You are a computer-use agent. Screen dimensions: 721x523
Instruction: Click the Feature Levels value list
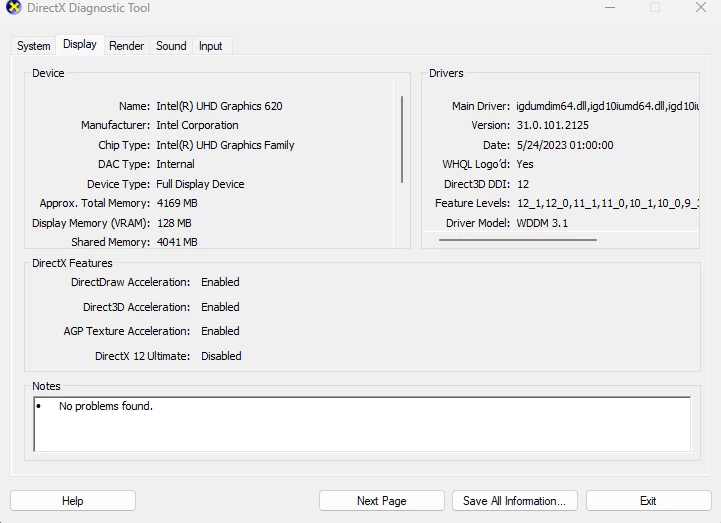[608, 203]
